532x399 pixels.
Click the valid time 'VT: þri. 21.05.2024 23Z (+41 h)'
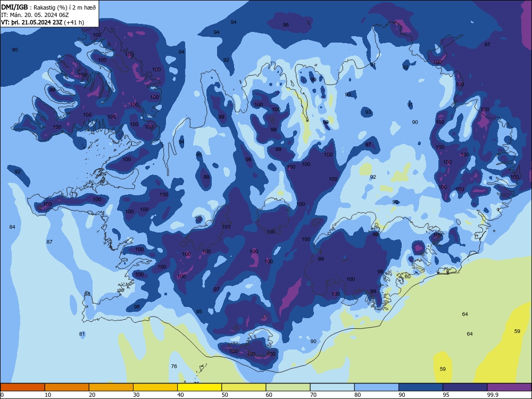point(43,22)
